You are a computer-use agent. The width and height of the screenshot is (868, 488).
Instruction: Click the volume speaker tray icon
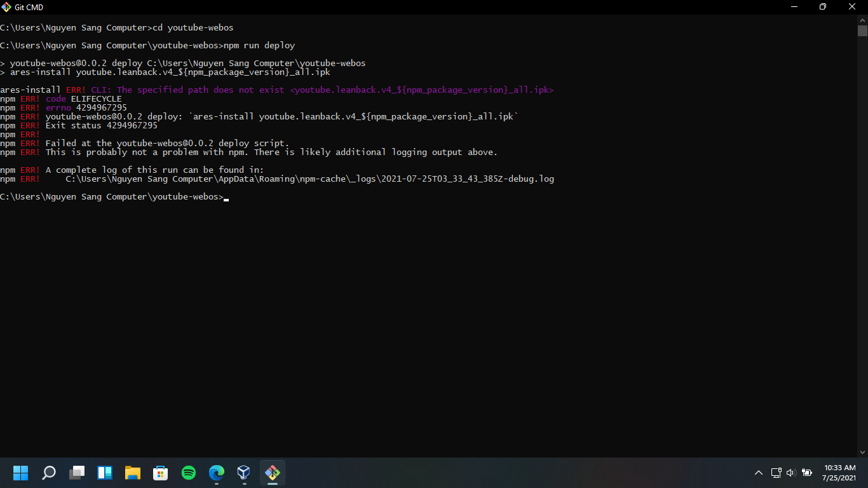(791, 473)
